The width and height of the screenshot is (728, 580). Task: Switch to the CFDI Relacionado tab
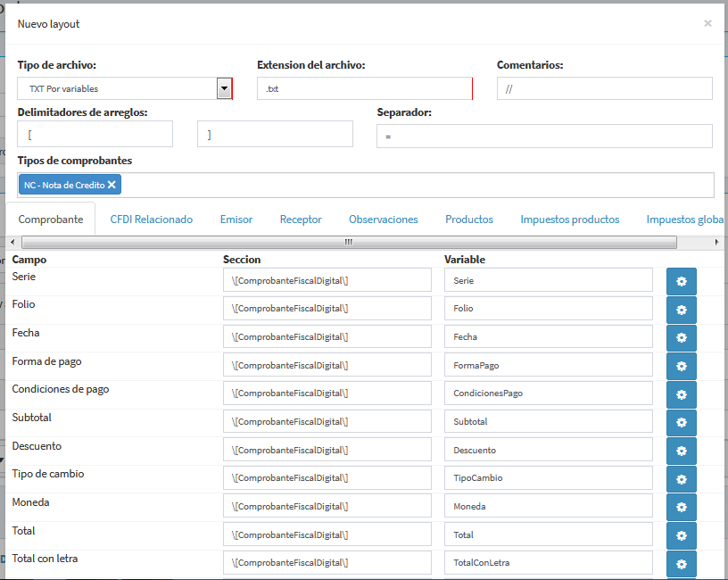[151, 220]
